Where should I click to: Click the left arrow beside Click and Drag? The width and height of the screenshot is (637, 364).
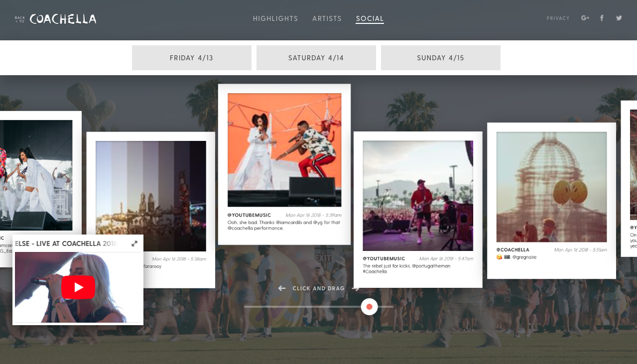pyautogui.click(x=282, y=288)
